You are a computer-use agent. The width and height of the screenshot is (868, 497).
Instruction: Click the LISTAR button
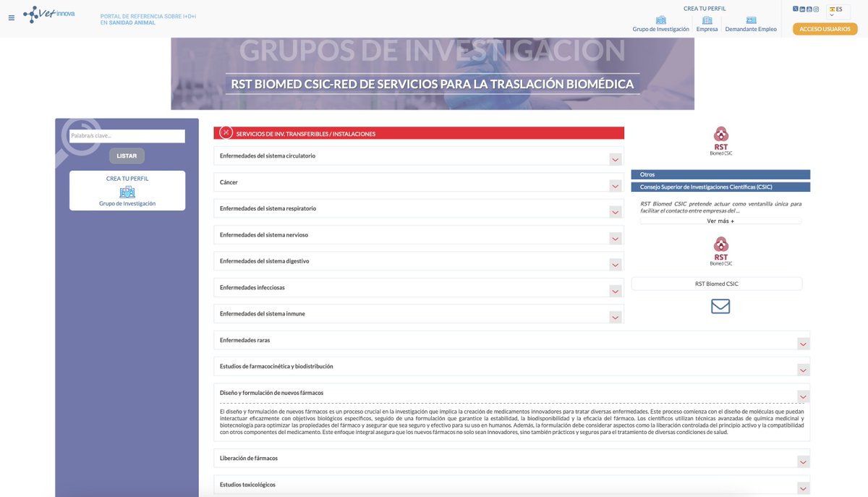pos(127,156)
